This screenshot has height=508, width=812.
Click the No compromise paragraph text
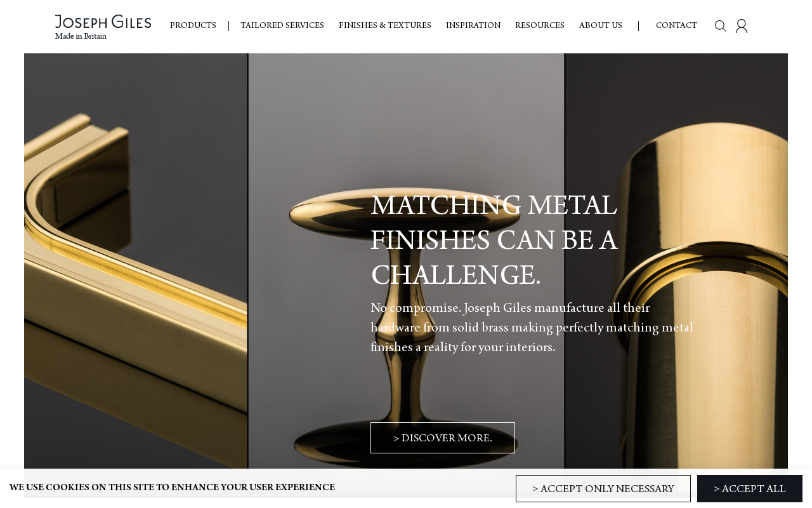pos(532,328)
